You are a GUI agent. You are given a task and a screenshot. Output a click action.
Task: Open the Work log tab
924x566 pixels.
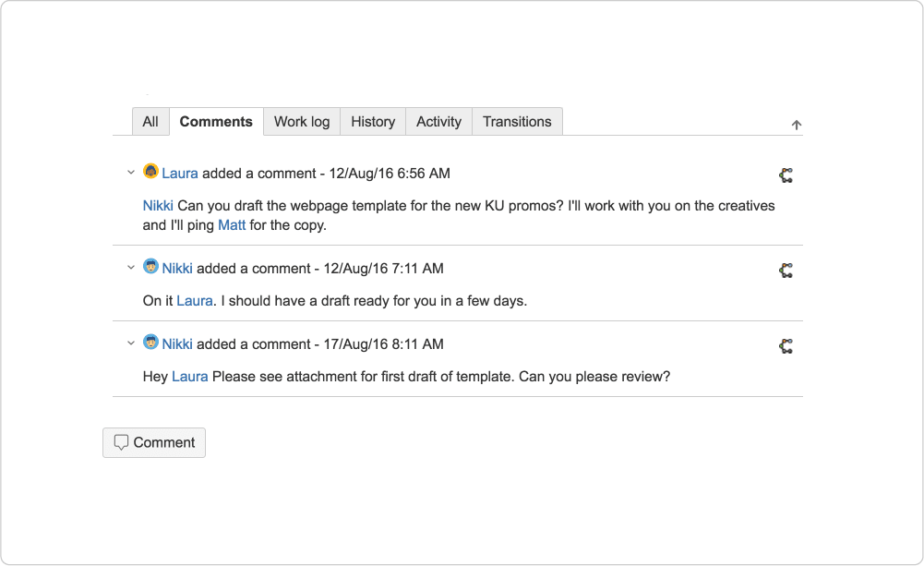(x=302, y=122)
